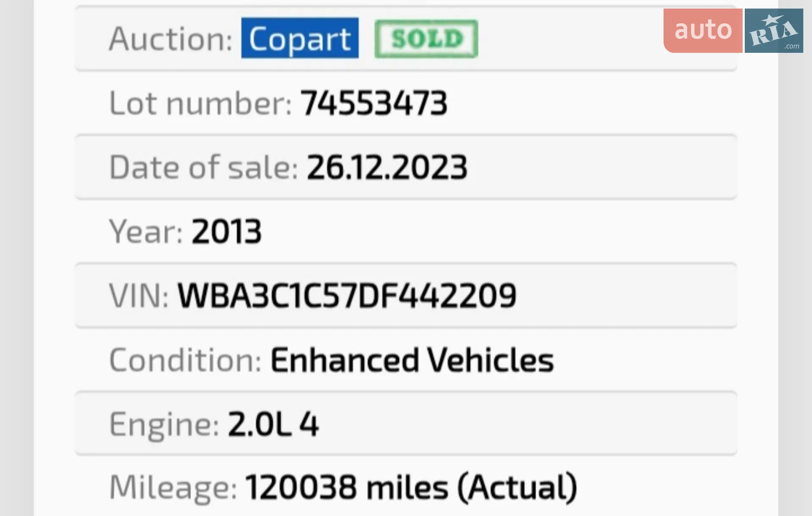Click the mileage 120038 miles value
This screenshot has width=812, height=516.
click(x=346, y=487)
